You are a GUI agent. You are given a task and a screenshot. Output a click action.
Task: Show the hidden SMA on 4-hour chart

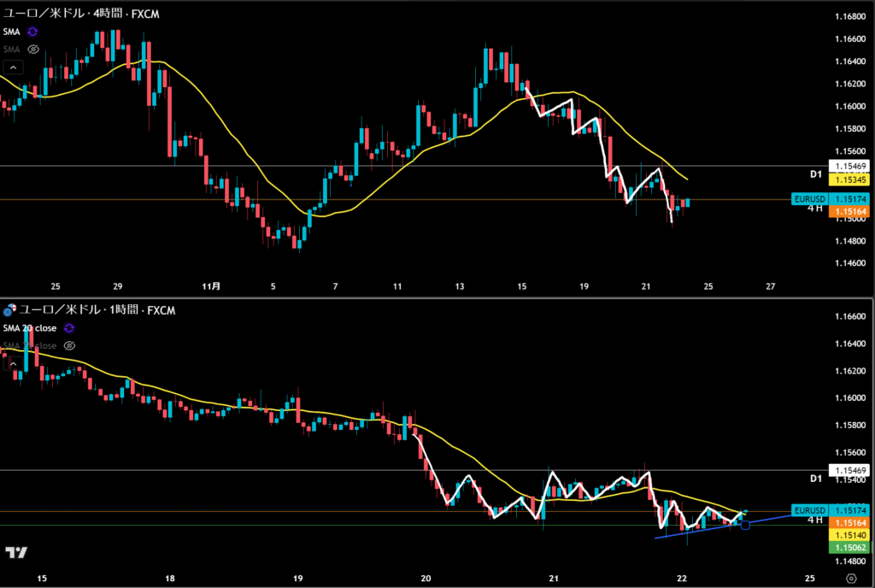(33, 49)
